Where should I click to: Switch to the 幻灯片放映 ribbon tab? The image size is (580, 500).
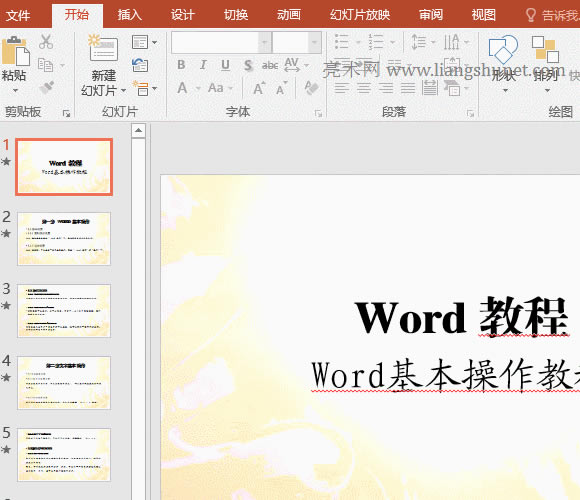pyautogui.click(x=360, y=15)
